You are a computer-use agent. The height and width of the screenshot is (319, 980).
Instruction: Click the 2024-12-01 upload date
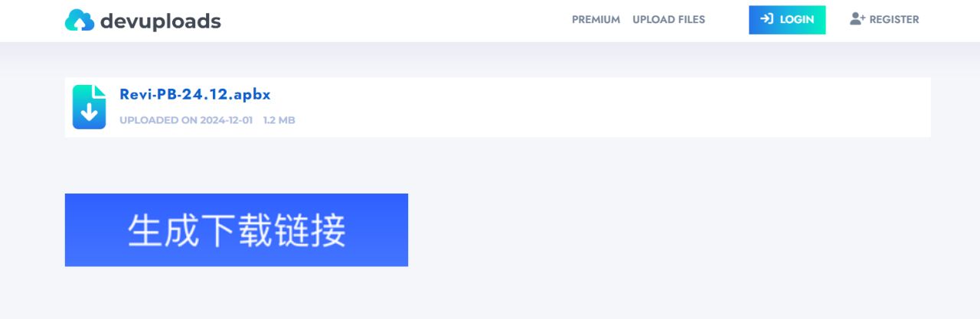pos(226,120)
